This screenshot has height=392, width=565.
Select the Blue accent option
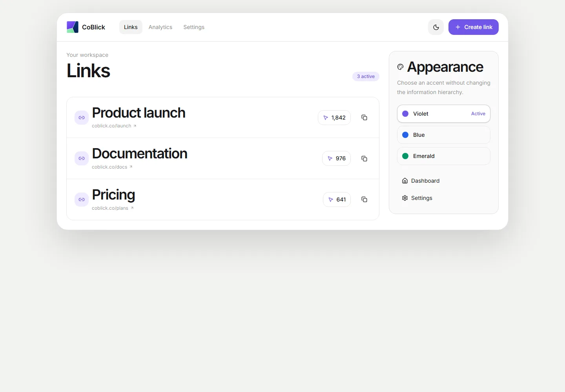pos(444,135)
